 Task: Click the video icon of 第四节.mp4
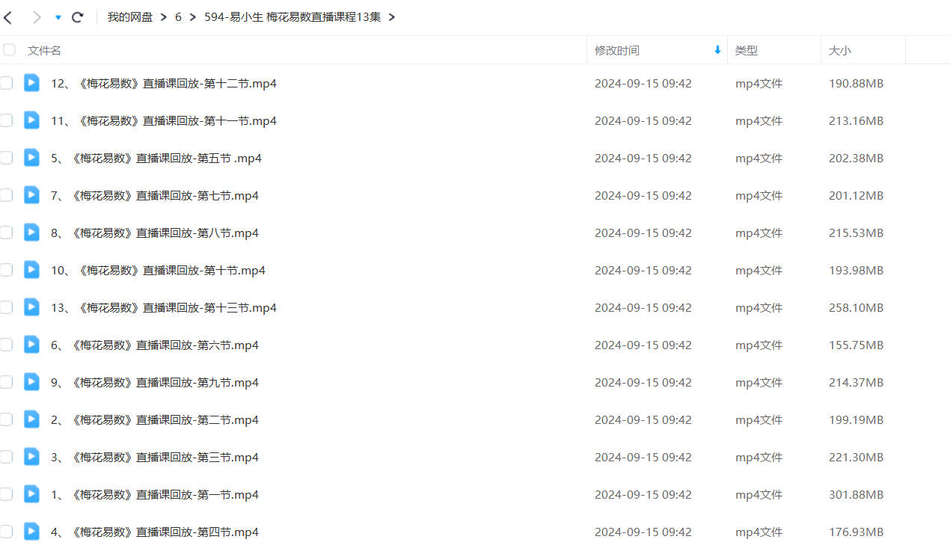coord(31,531)
